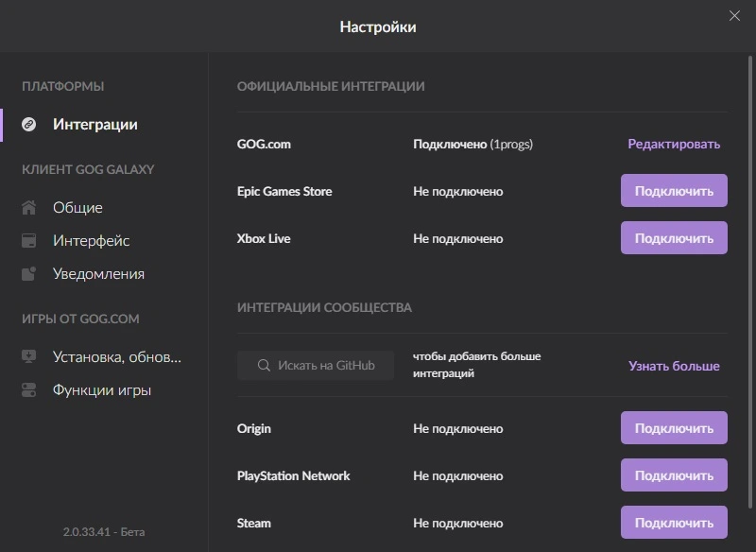756x552 pixels.
Task: Connect the Steam integration
Action: 674,523
